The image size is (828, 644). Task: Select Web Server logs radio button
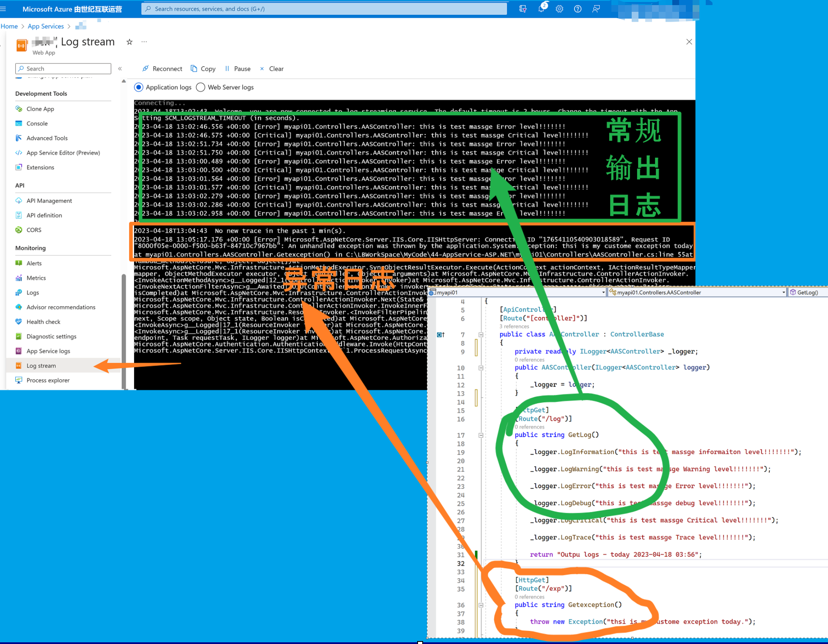(x=201, y=87)
